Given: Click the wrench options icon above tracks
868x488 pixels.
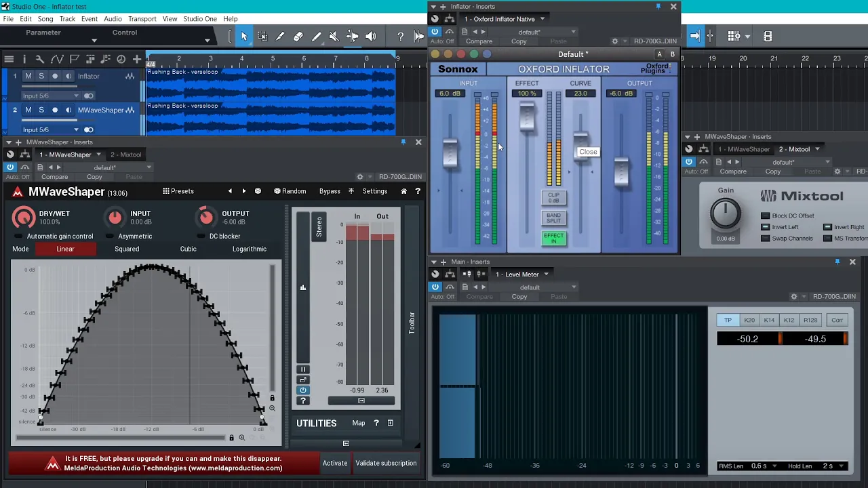Looking at the screenshot, I should 40,59.
